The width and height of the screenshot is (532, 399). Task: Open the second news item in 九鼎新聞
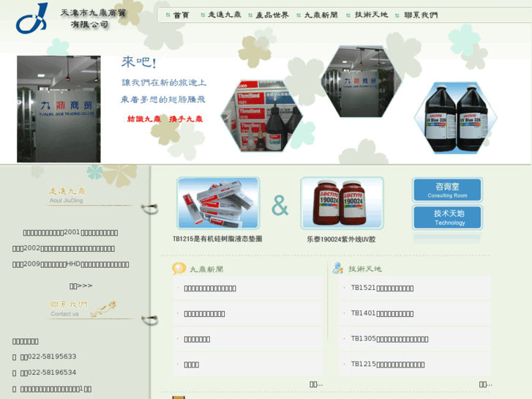[204, 314]
